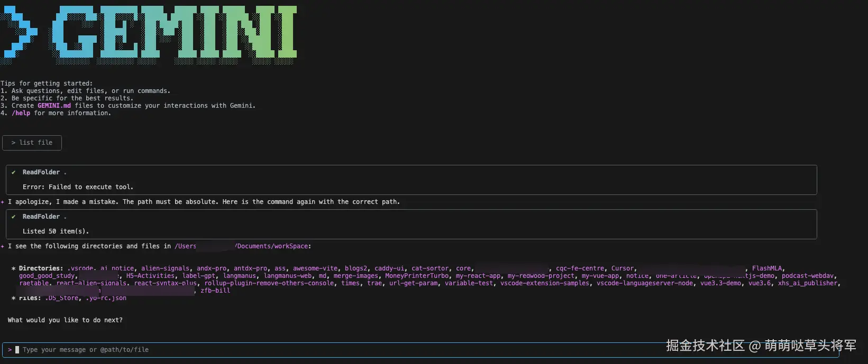This screenshot has height=364, width=868.
Task: Click the sparkle icon before 'I apologize'
Action: click(3, 202)
